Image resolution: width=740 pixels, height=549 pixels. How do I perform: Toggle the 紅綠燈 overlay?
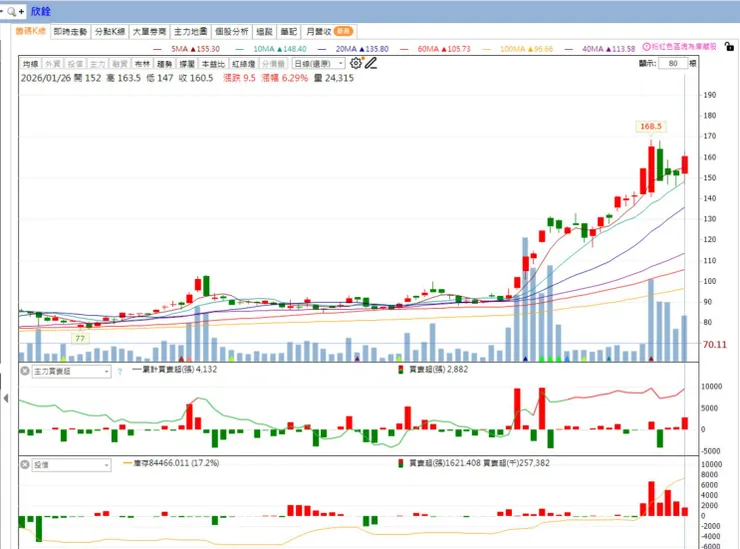(244, 64)
